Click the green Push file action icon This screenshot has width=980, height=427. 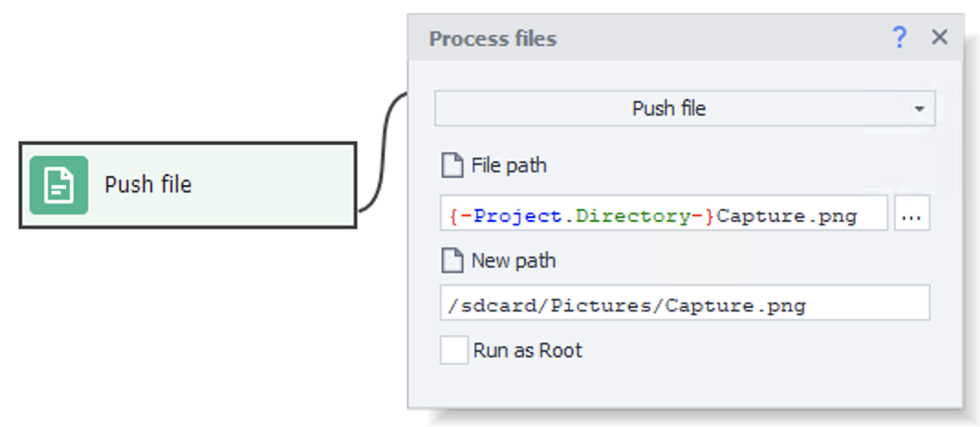coord(59,185)
